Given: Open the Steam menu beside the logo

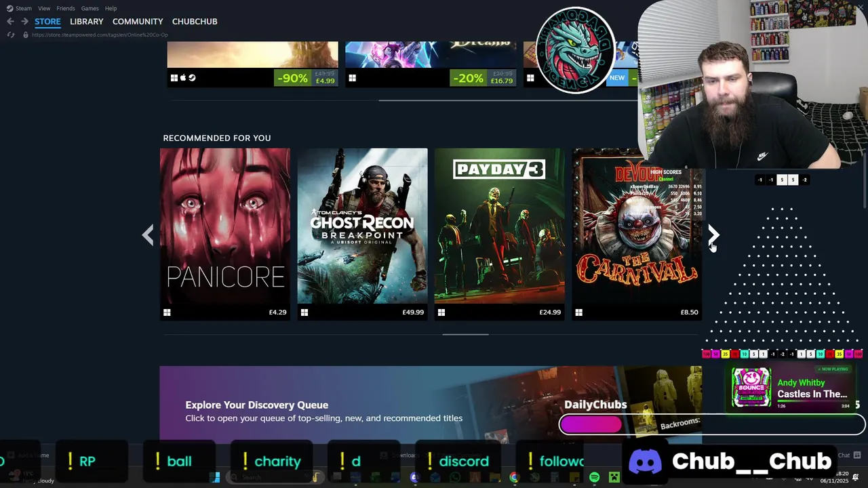Looking at the screenshot, I should [x=24, y=8].
